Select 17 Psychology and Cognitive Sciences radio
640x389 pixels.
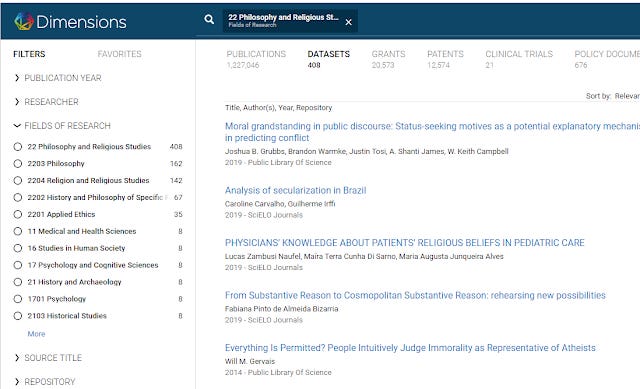click(18, 265)
